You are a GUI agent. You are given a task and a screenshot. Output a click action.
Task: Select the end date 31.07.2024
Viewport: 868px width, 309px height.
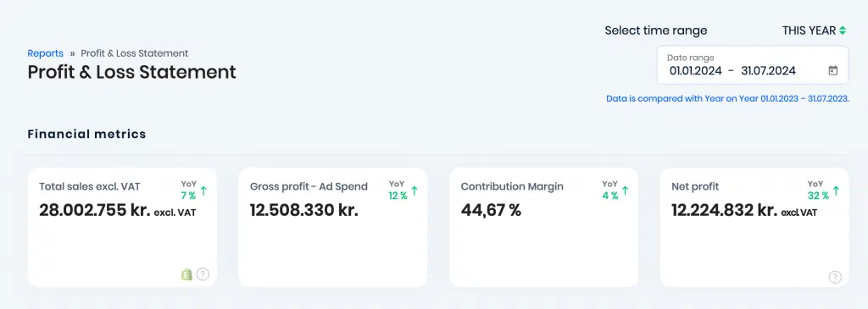coord(768,71)
